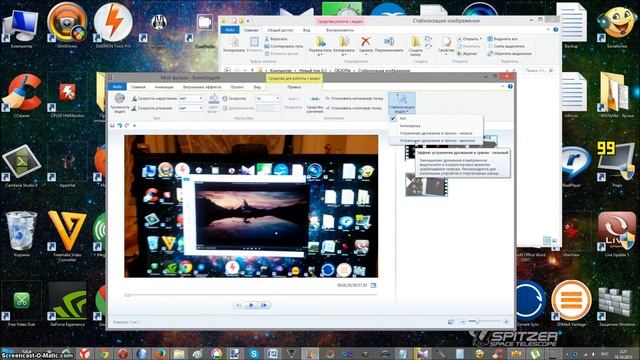Open the trim tool in Movie Maker
Viewport: 640px width, 360px height.
[x=315, y=104]
